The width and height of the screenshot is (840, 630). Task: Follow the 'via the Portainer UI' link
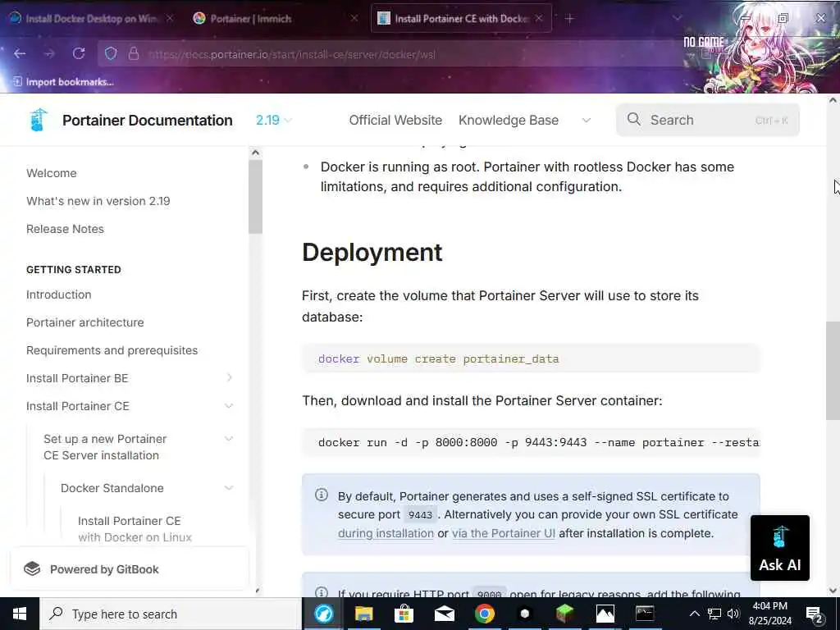point(503,533)
